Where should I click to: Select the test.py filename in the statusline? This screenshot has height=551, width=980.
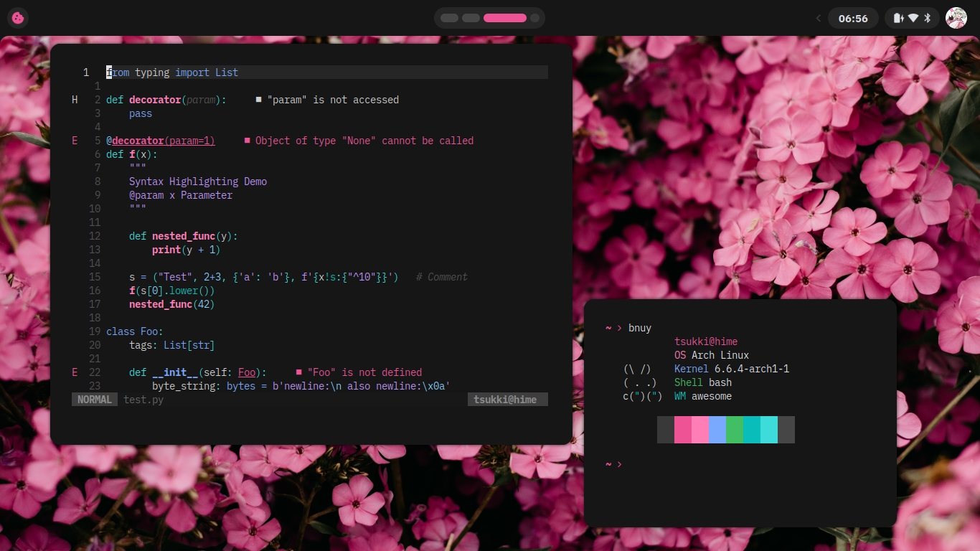pos(143,400)
